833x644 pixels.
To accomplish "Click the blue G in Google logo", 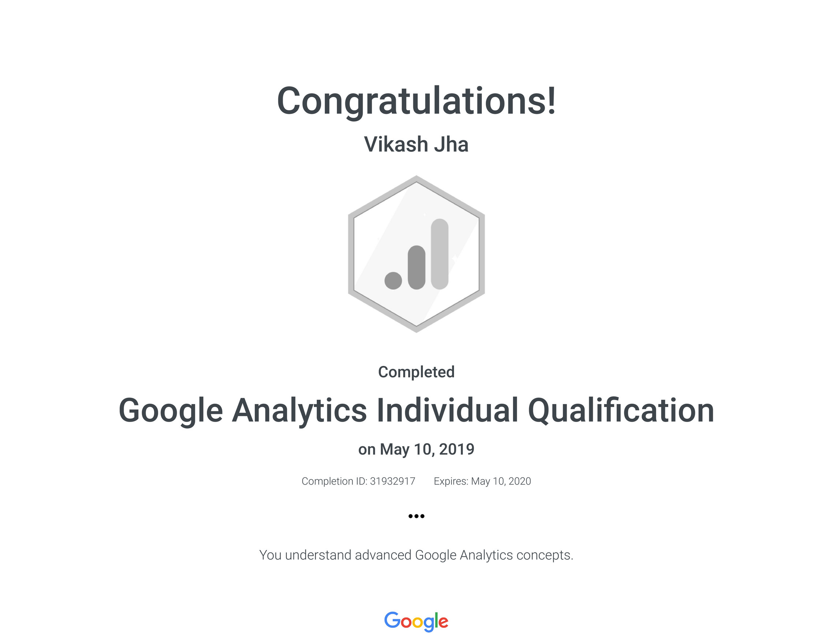I will 392,620.
